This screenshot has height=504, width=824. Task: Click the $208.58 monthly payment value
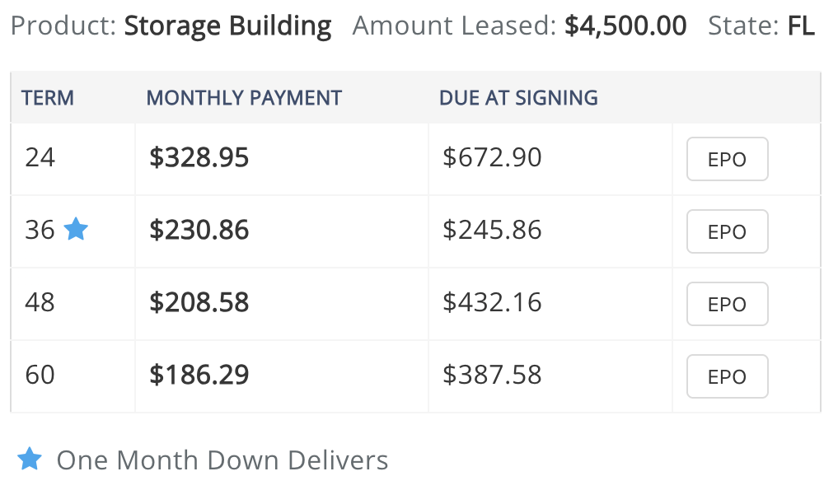coord(199,302)
